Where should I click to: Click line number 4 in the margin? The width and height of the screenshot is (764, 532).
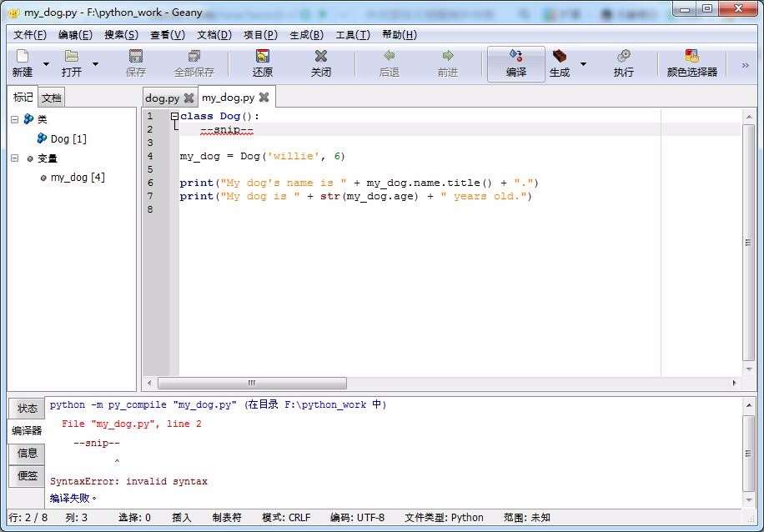[x=150, y=156]
